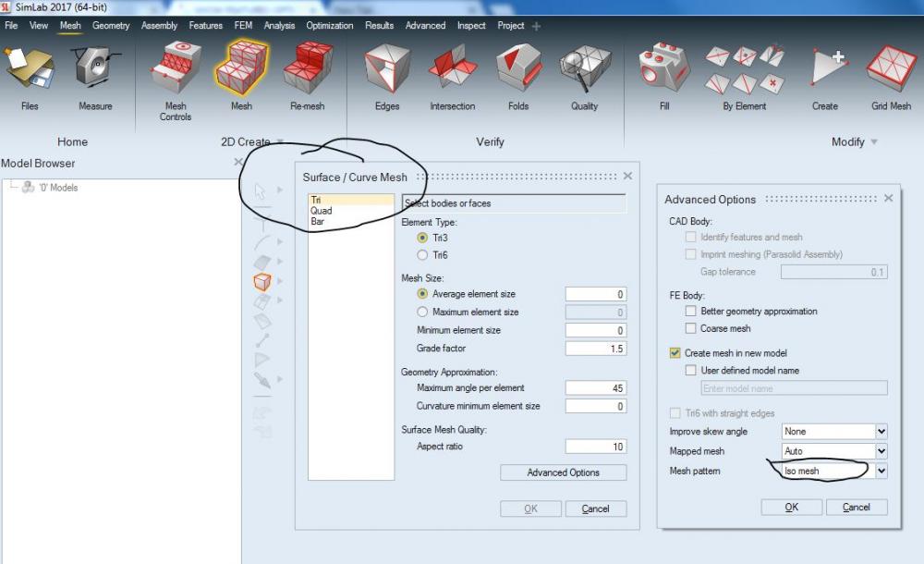Tick Imprint meshing checkbox
924x564 pixels.
coord(690,254)
